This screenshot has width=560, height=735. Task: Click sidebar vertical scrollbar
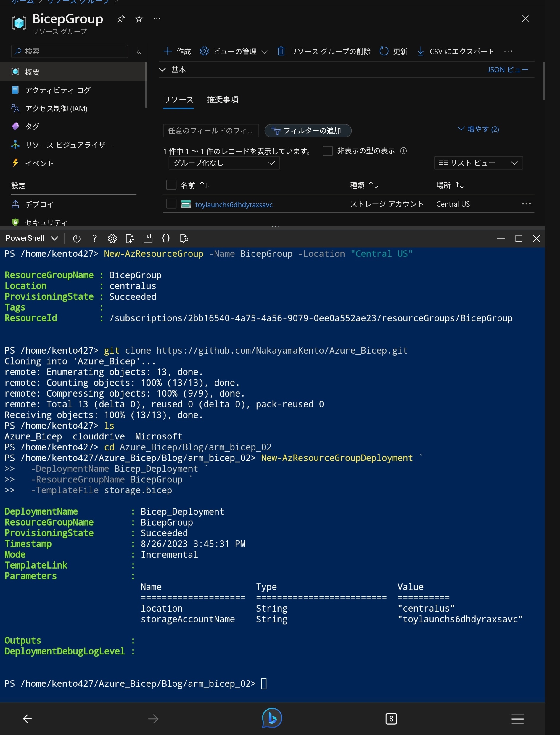point(146,85)
